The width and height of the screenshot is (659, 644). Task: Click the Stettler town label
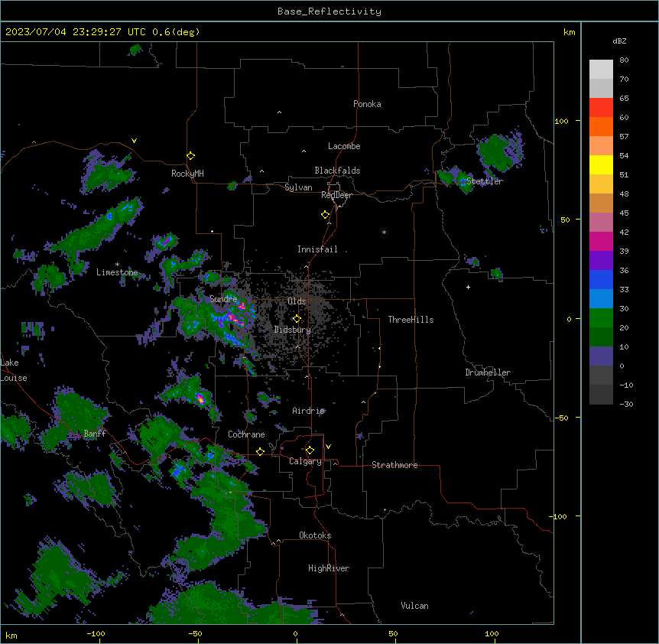pos(485,181)
